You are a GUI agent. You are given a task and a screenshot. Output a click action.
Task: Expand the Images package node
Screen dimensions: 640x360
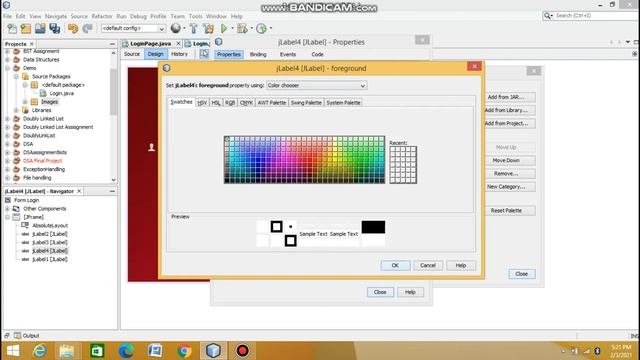coord(25,102)
